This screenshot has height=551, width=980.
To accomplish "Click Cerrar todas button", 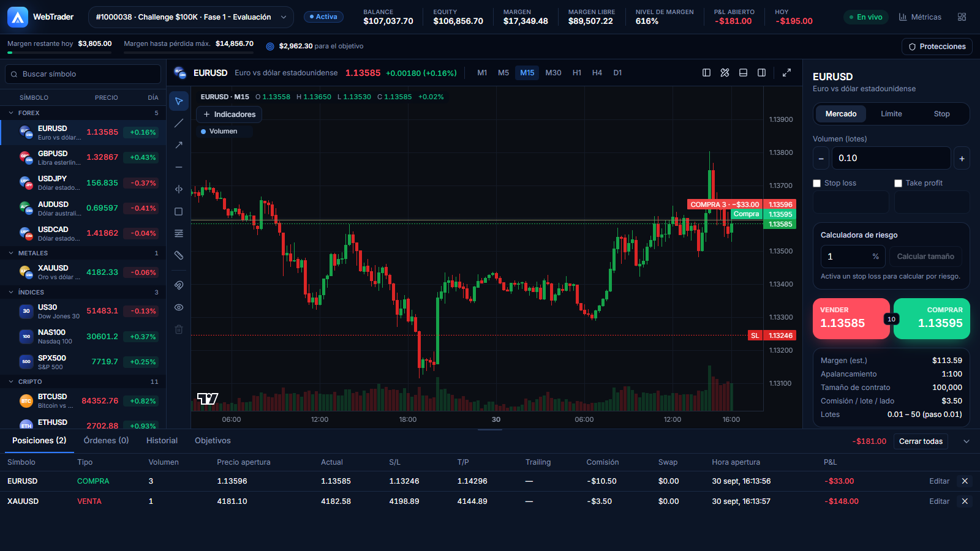I will (921, 441).
